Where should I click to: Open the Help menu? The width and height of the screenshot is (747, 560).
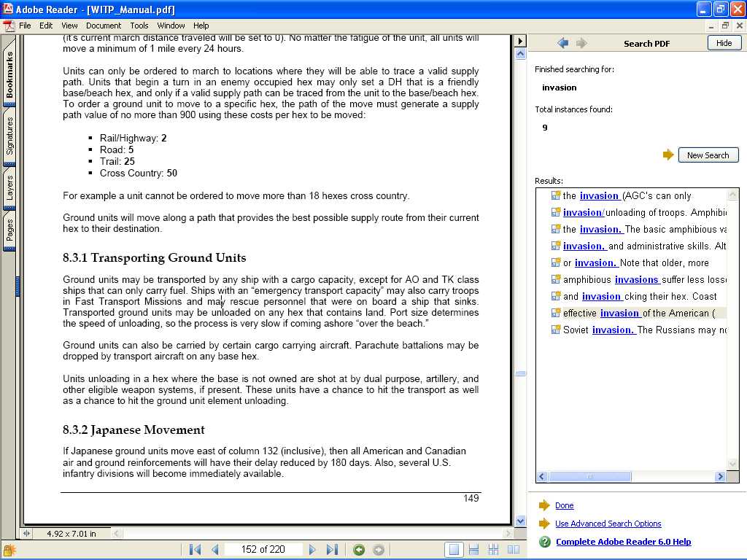pyautogui.click(x=201, y=26)
